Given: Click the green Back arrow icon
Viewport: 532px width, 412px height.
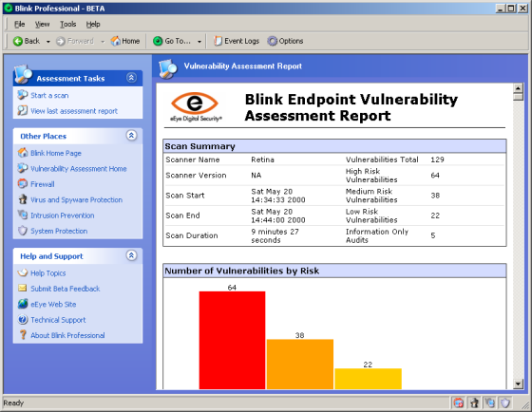Looking at the screenshot, I should [18, 41].
